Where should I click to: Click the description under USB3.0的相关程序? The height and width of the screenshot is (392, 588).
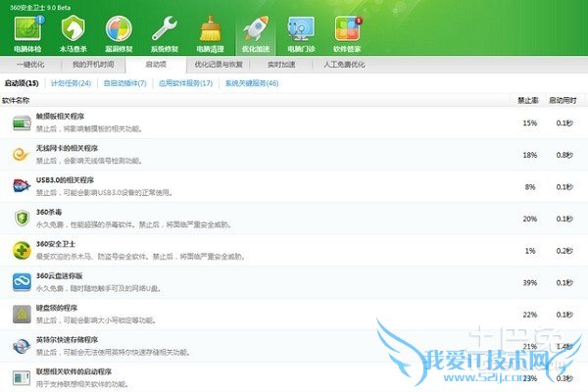point(104,193)
